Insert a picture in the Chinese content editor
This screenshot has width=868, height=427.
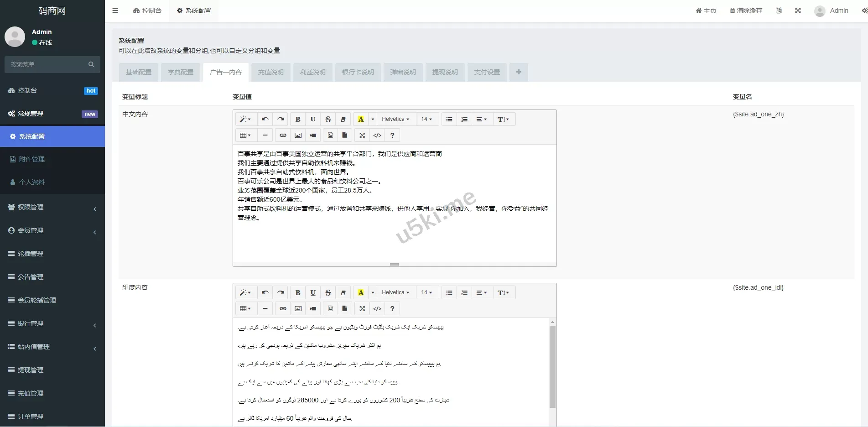[x=298, y=135]
